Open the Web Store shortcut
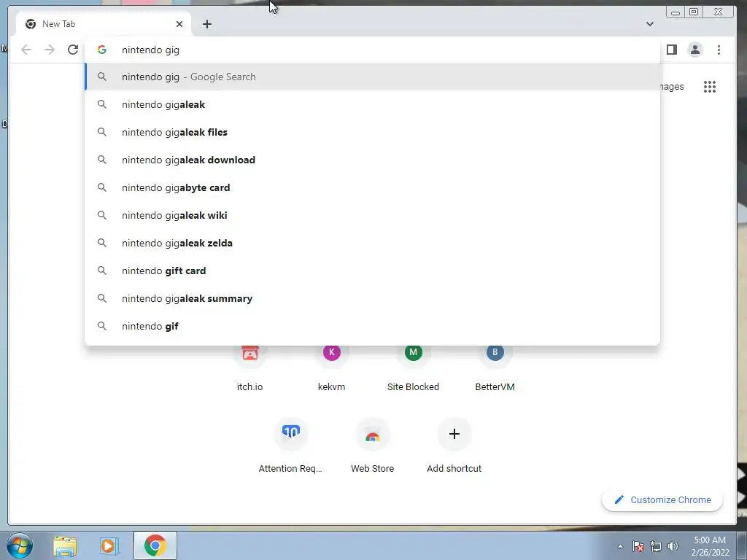 [x=373, y=446]
